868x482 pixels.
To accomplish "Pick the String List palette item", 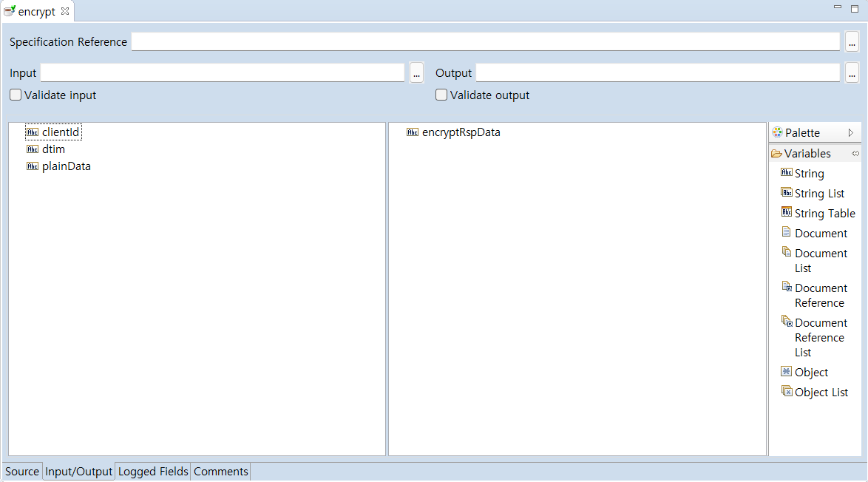I will [818, 194].
